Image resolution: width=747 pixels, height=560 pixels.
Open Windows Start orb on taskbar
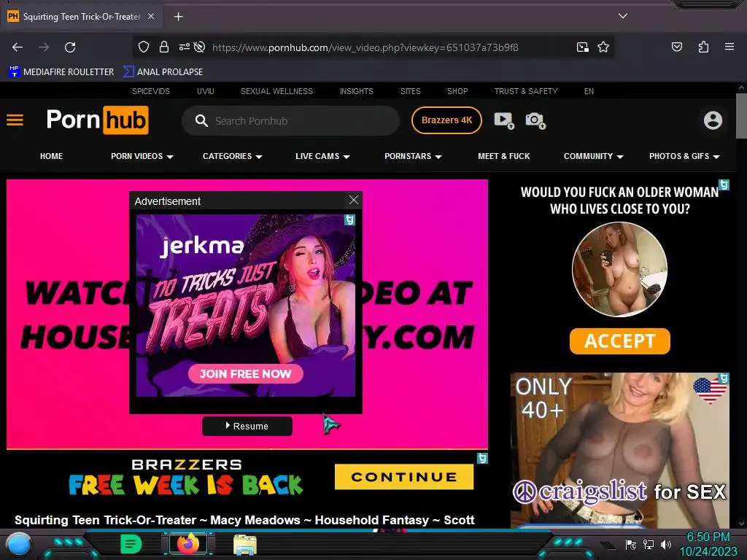point(18,545)
